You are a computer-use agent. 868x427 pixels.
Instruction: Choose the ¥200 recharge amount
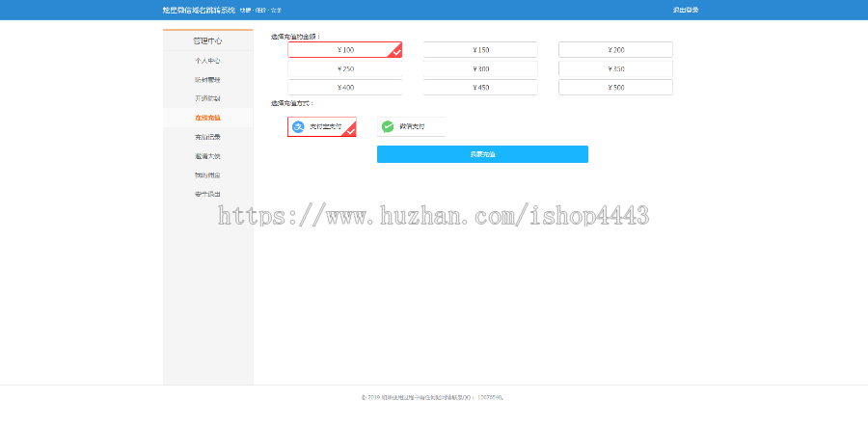point(615,50)
